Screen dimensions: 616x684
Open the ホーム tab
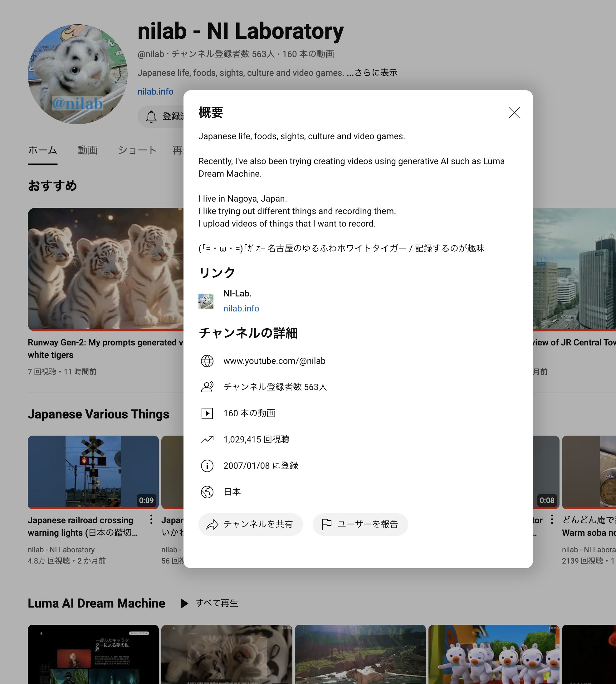pos(43,150)
